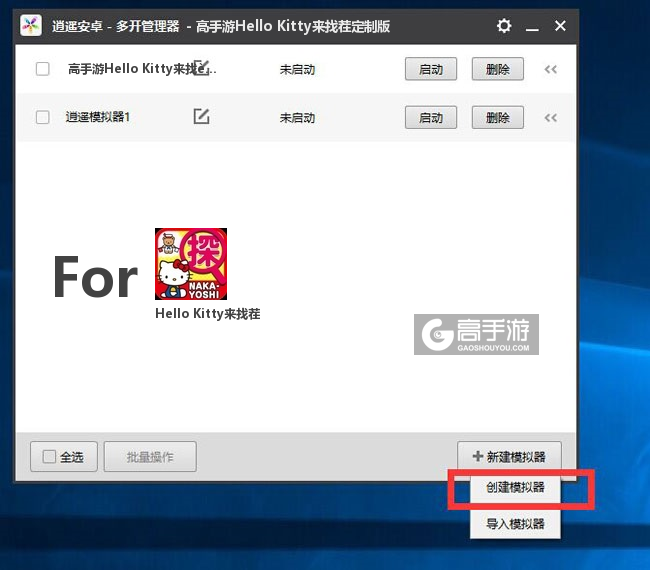Click the 批量操作 batch operation button
This screenshot has width=650, height=570.
tap(150, 457)
